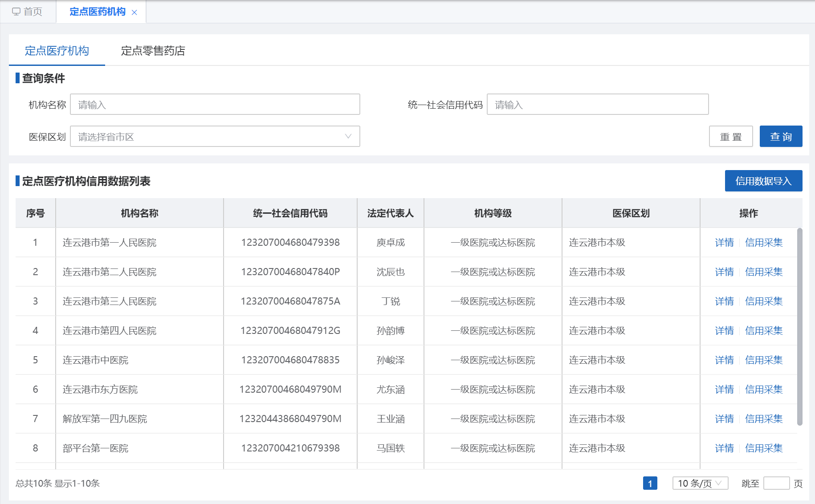Viewport: 815px width, 504px height.
Task: Select the code 123207004210679398
Action: click(290, 448)
